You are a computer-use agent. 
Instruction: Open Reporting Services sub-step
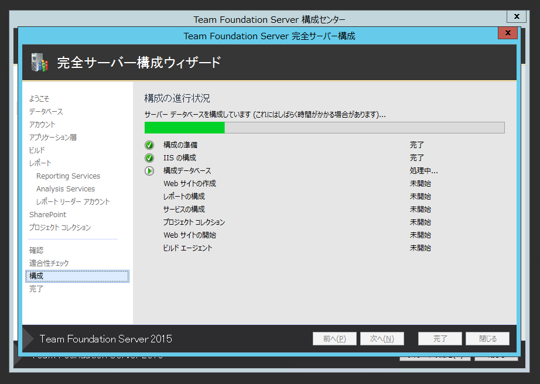point(68,176)
